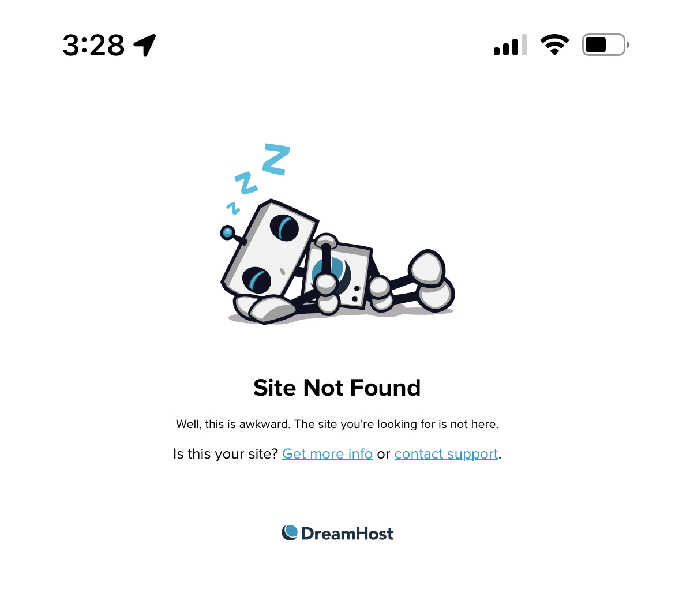Tap the robot's head

coord(270,249)
